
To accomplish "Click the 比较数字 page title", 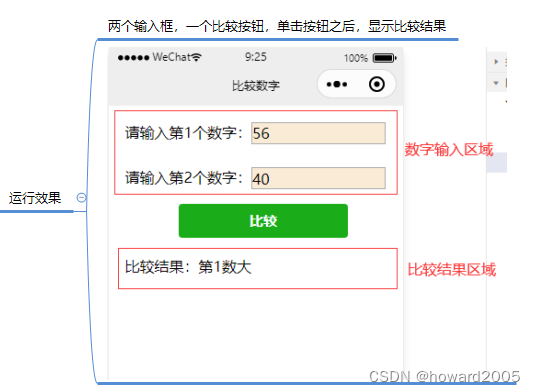I will point(256,86).
